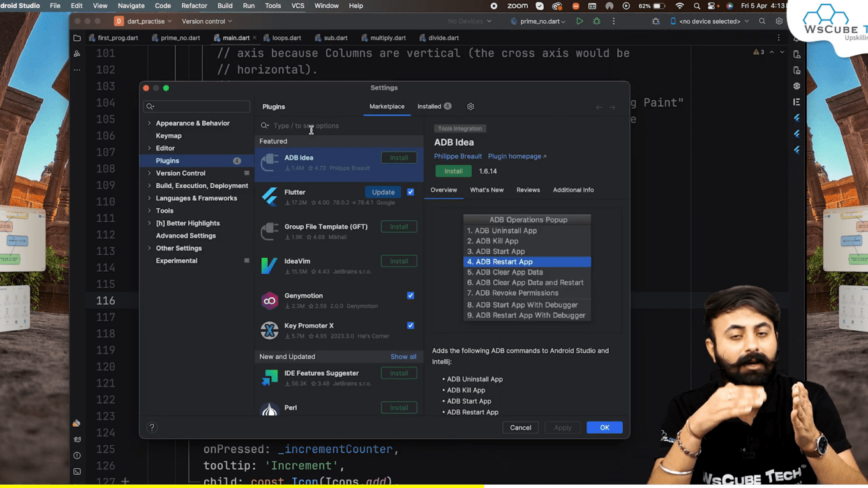Screen dimensions: 868x488
Task: Click the Key Promoter X logo
Action: (269, 330)
